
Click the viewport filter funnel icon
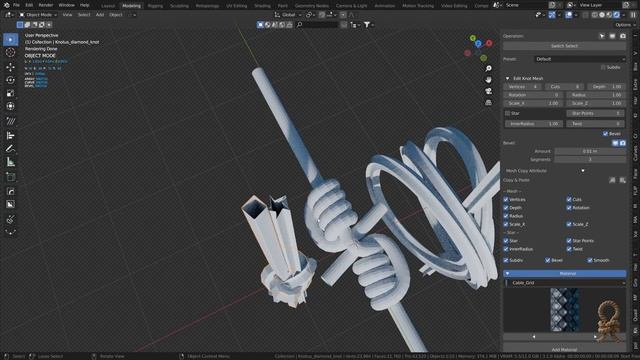pyautogui.click(x=367, y=25)
